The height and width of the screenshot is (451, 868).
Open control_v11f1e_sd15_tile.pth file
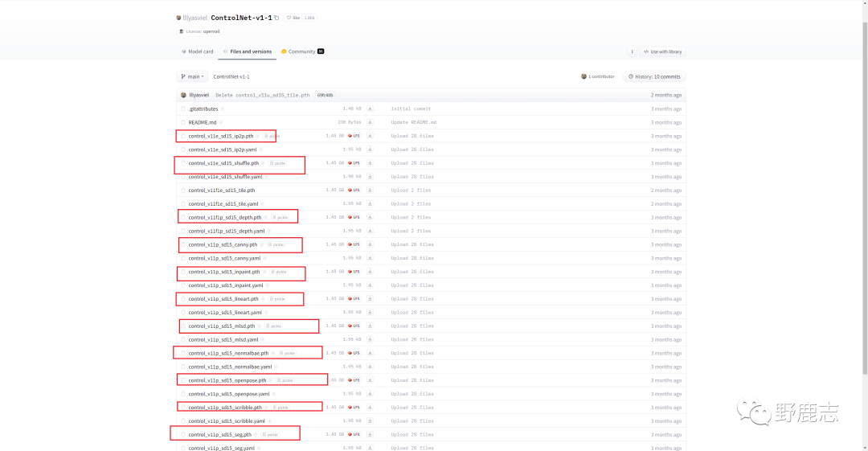click(222, 190)
